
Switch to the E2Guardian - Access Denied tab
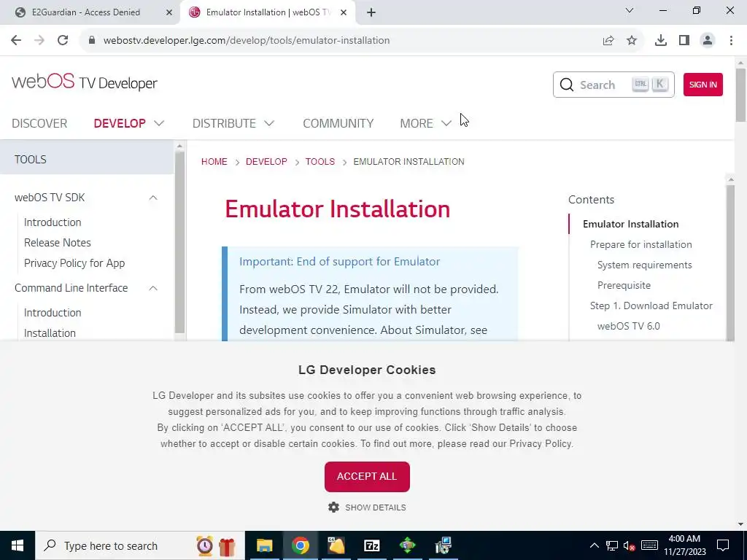click(x=86, y=12)
